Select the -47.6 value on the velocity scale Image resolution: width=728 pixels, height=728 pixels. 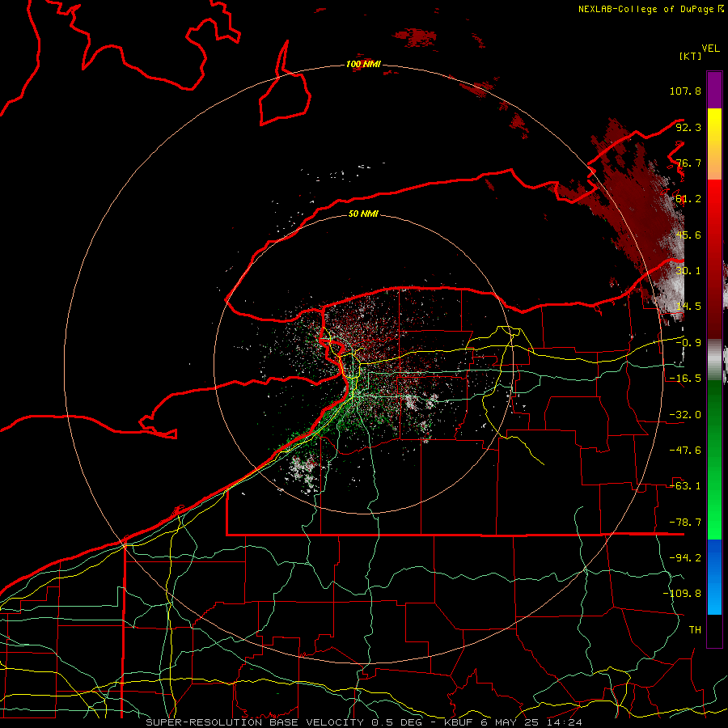(x=685, y=451)
